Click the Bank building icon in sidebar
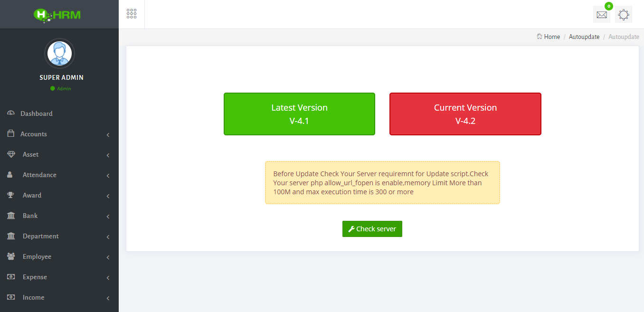The width and height of the screenshot is (644, 312). pyautogui.click(x=10, y=215)
